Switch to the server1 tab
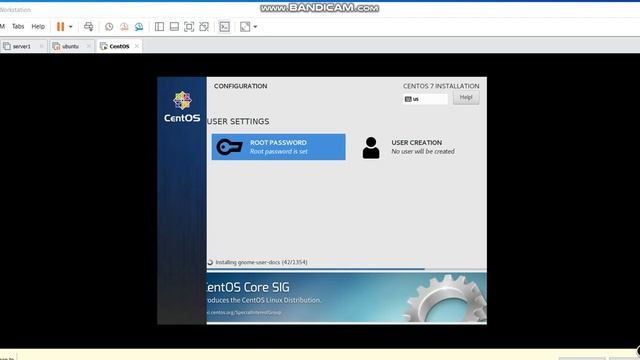Image resolution: width=640 pixels, height=360 pixels. [x=22, y=47]
